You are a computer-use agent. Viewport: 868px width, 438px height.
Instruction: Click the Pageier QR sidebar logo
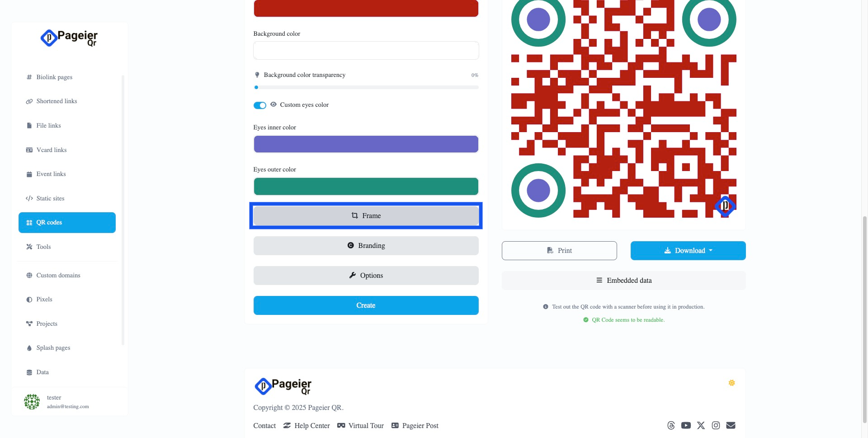pyautogui.click(x=69, y=38)
